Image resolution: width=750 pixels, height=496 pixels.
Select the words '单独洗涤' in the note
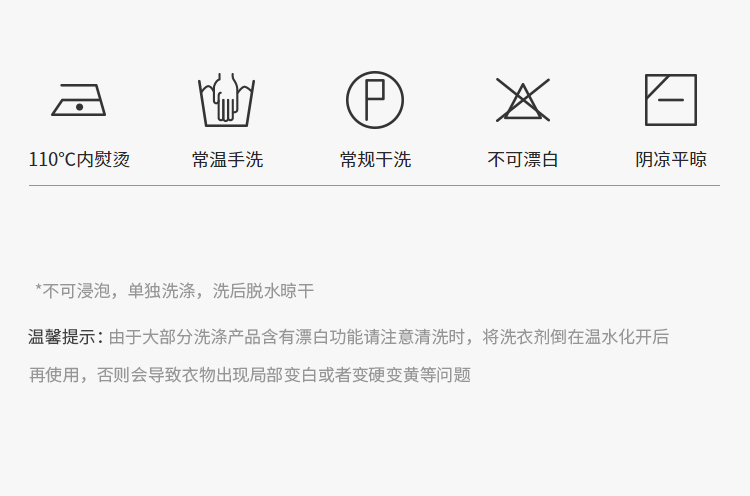161,290
